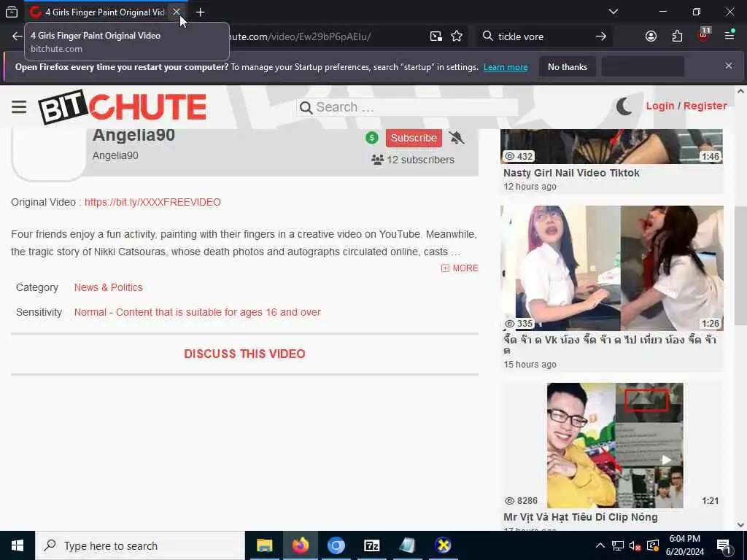Open the BitChute hamburger menu
The image size is (747, 560).
(x=19, y=106)
